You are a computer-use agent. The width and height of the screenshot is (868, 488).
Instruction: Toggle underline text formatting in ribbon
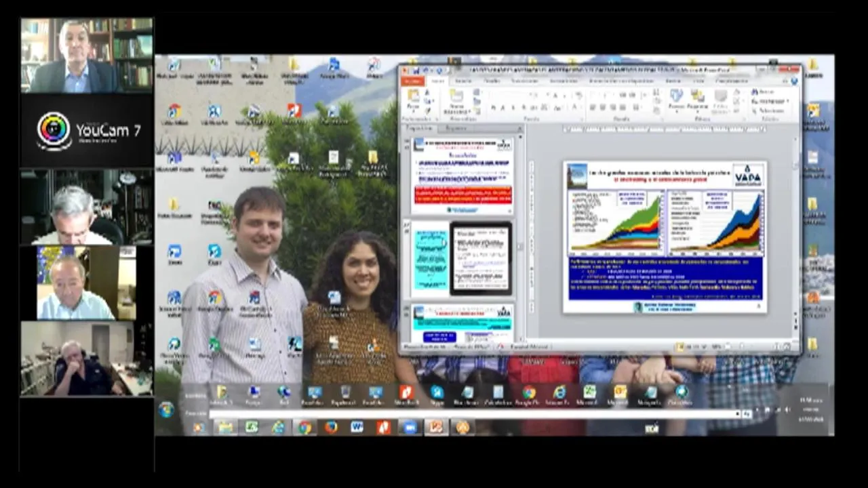point(512,108)
